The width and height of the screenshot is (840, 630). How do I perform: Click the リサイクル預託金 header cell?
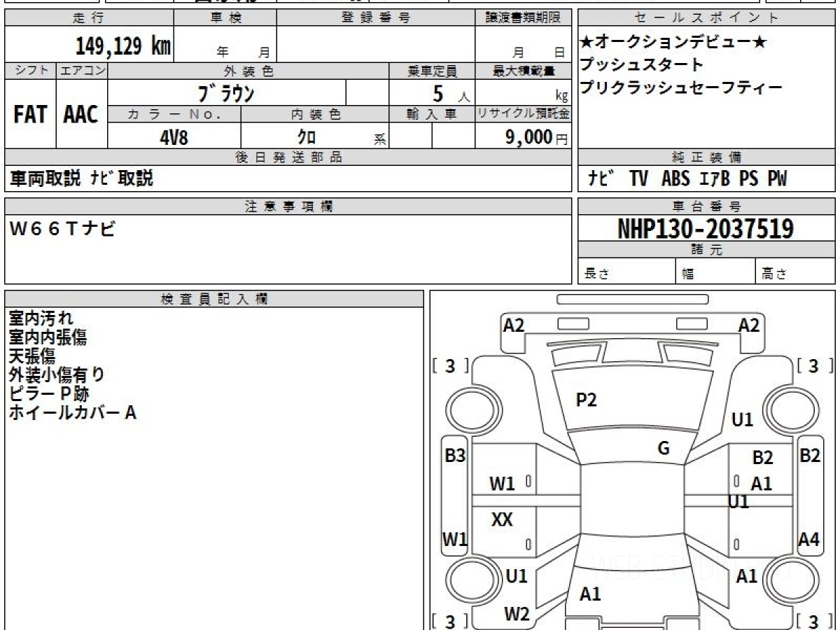523,114
